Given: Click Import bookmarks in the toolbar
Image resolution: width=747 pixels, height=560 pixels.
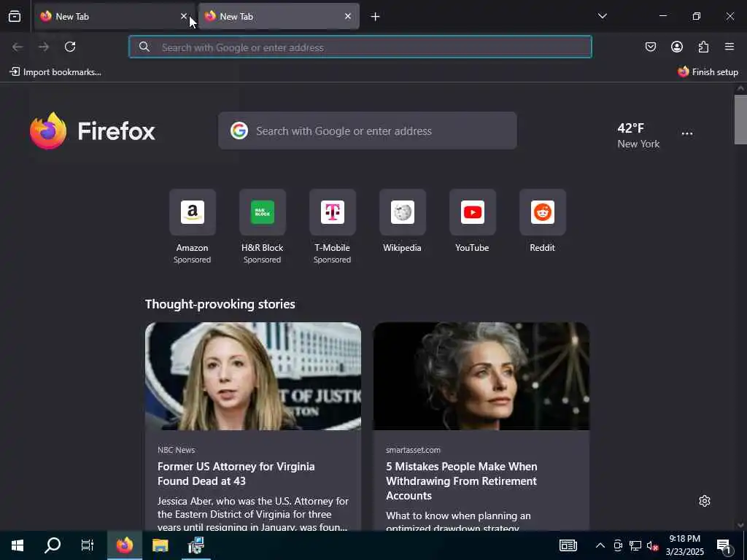Looking at the screenshot, I should tap(55, 72).
